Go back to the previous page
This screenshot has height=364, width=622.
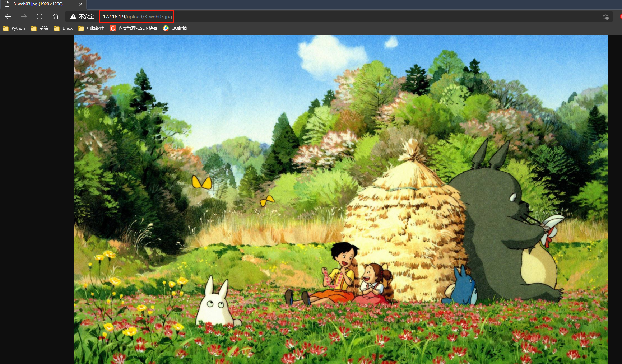[x=8, y=17]
